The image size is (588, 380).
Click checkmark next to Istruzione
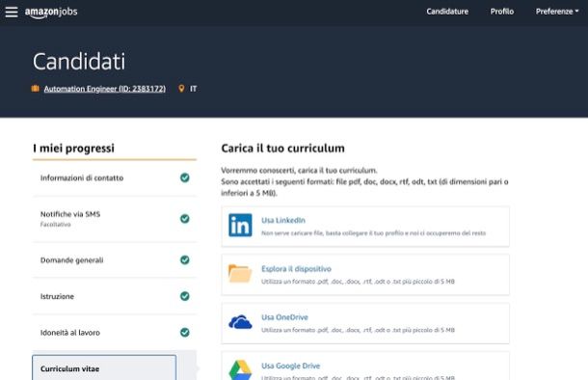click(185, 296)
